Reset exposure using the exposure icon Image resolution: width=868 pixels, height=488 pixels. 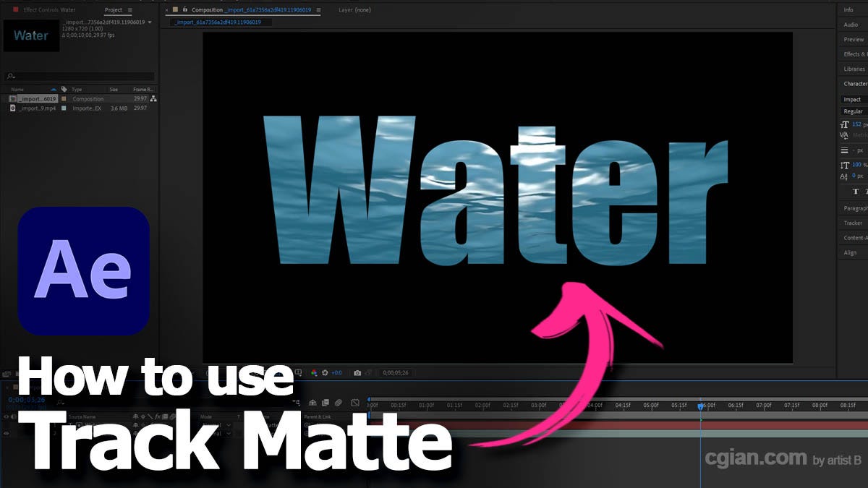(325, 373)
